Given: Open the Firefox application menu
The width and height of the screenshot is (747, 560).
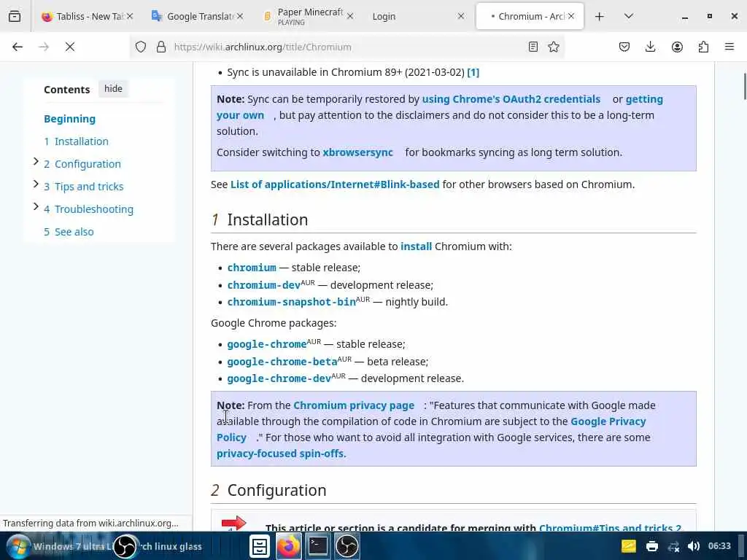Looking at the screenshot, I should click(x=729, y=47).
